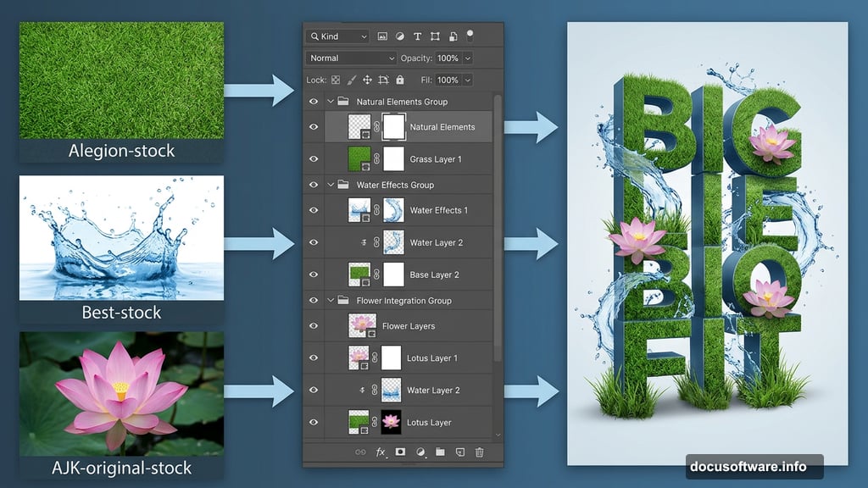
Task: Hide the Lotus Layer
Action: tap(314, 422)
